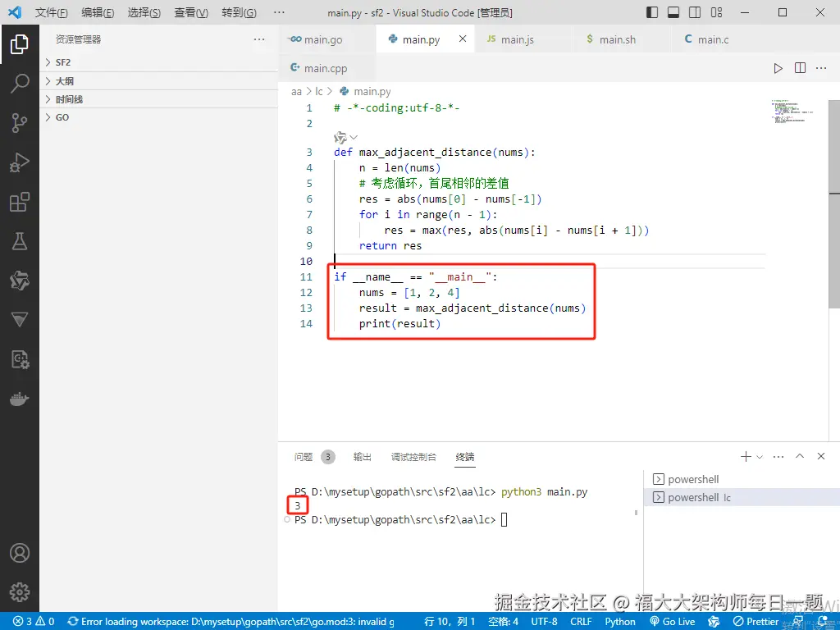840x630 pixels.
Task: Switch to the main.sh editor tab
Action: [x=622, y=39]
